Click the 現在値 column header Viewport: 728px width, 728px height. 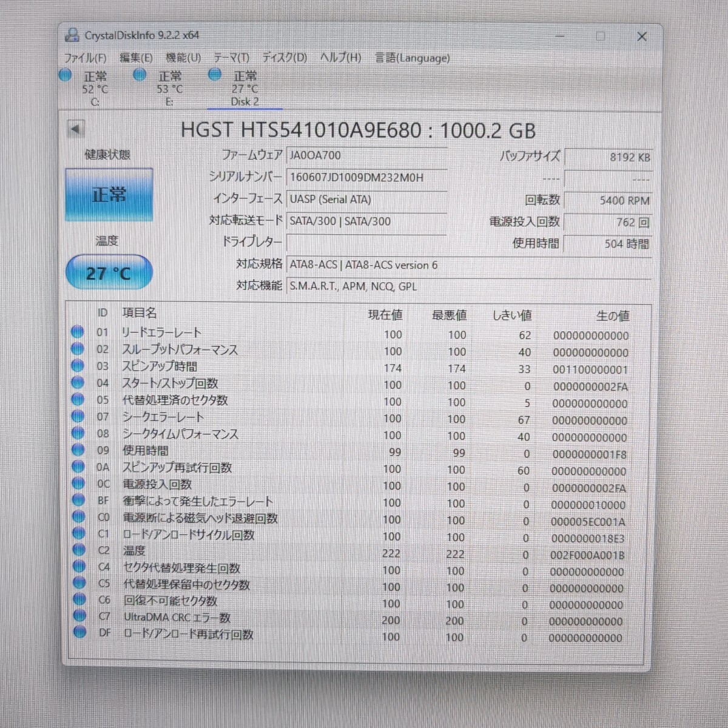[385, 315]
